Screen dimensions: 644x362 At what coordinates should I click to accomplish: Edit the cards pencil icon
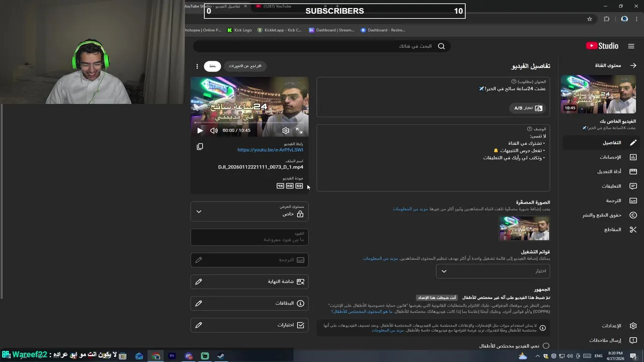coord(199,304)
